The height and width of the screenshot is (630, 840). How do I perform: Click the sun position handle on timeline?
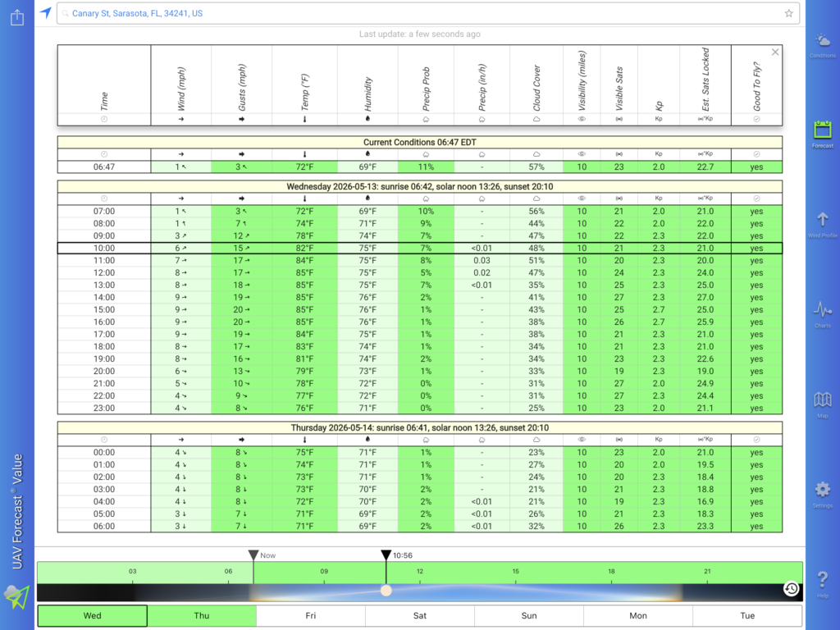click(x=386, y=591)
